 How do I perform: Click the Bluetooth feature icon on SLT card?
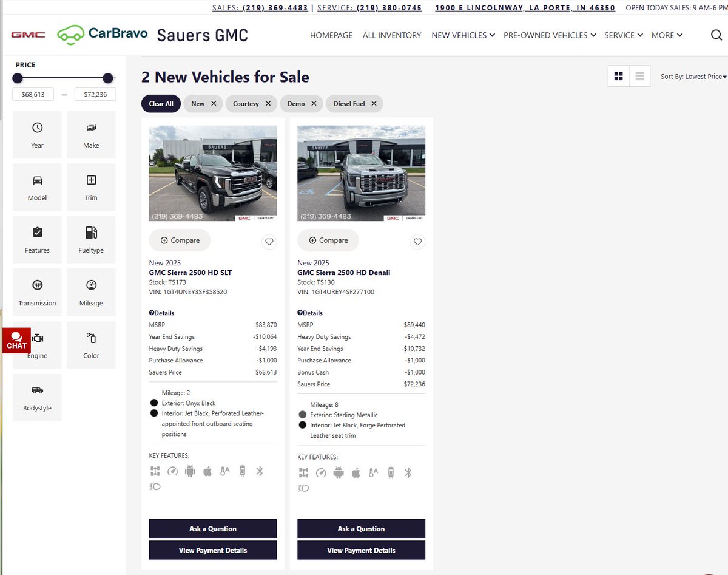(x=260, y=471)
